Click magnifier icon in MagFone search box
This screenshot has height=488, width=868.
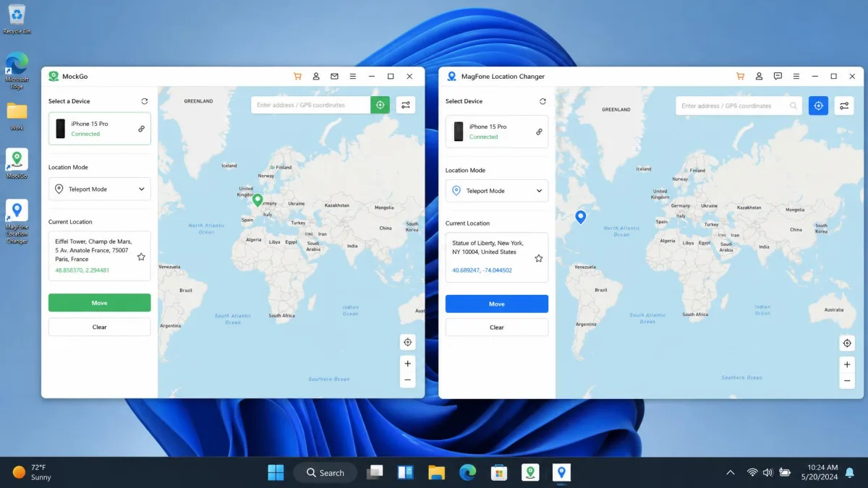(793, 106)
